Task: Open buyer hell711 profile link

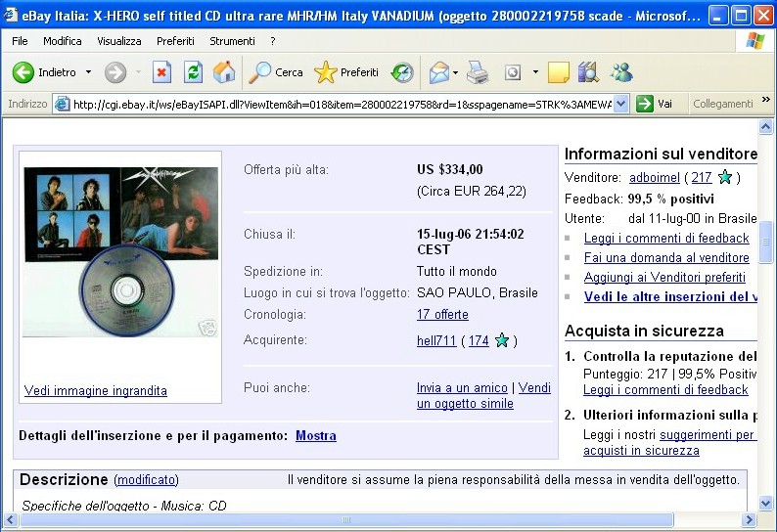Action: coord(436,340)
